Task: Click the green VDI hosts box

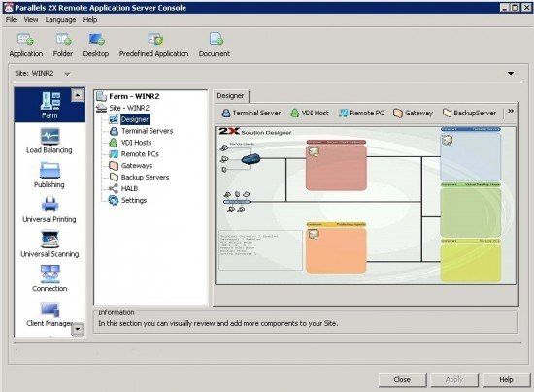Action: (470, 212)
